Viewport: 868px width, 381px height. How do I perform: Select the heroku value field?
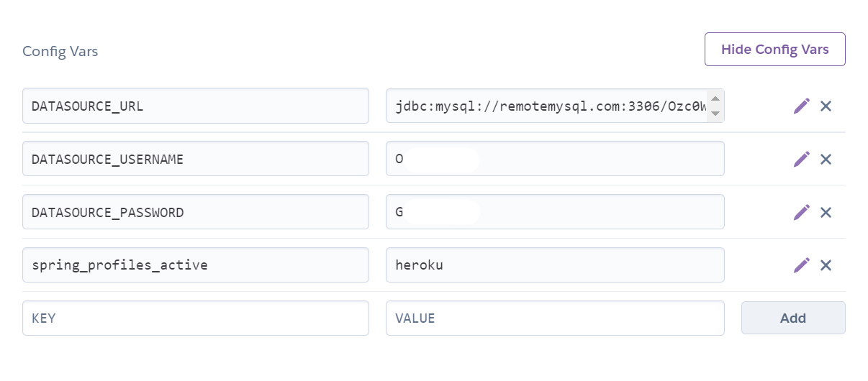tap(554, 265)
